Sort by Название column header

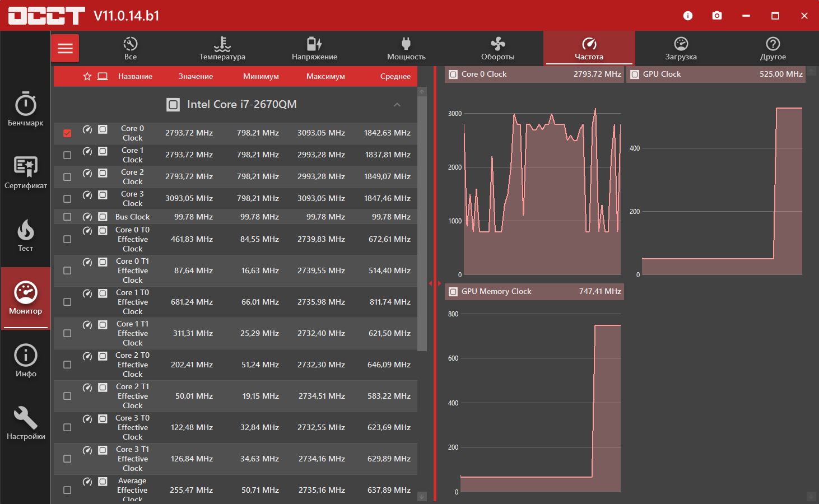point(135,76)
